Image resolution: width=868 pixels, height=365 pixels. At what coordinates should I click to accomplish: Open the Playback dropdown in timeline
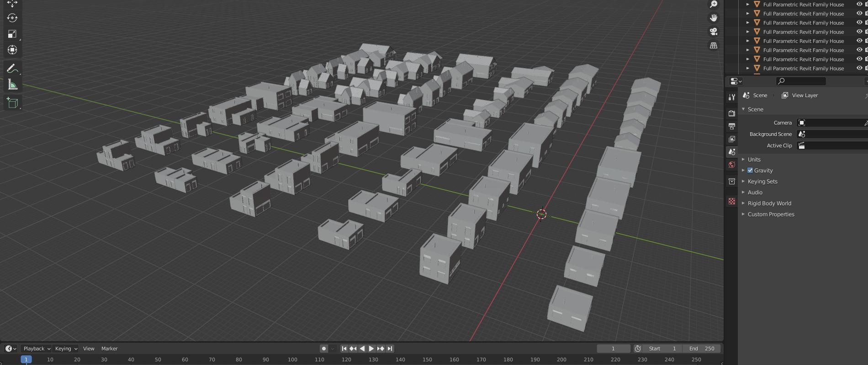[x=37, y=349]
